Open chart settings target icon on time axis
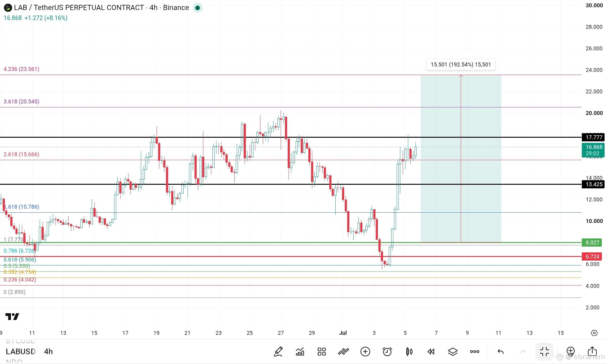The width and height of the screenshot is (607, 364). (x=594, y=333)
